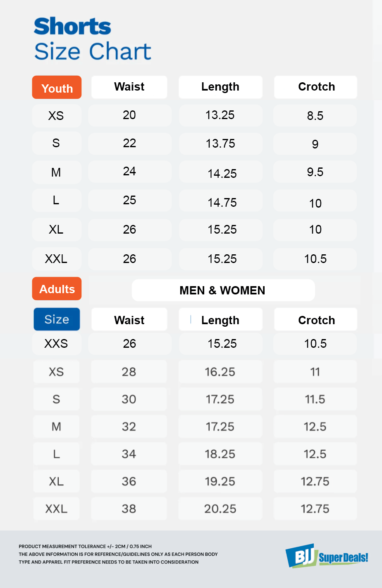Select the waist value 24
Screen dimensions: 382x588
129,172
